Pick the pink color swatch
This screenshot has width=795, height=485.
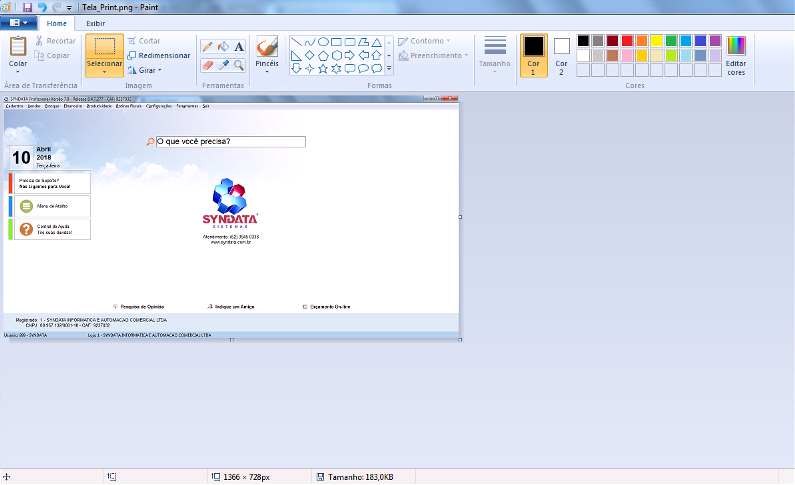(x=627, y=55)
